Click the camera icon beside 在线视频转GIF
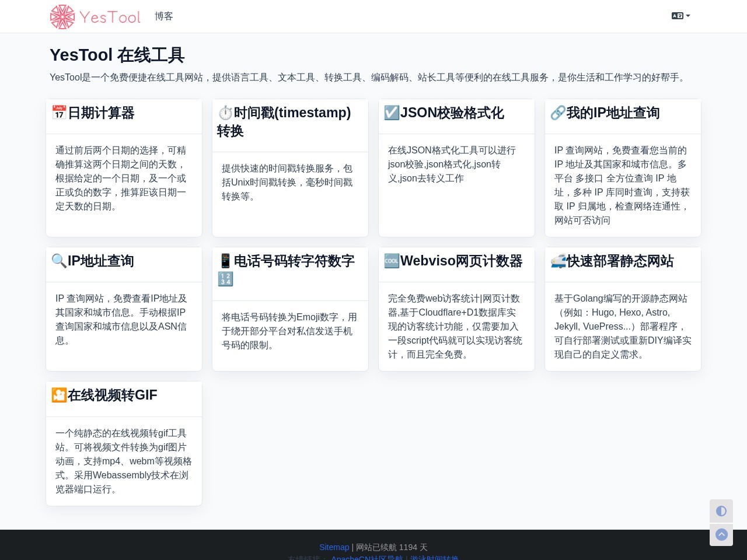 coord(59,395)
